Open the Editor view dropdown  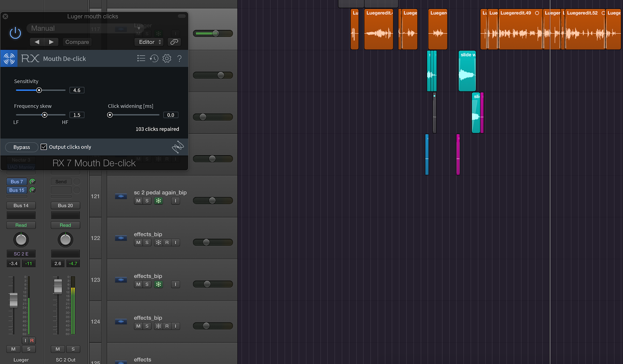(150, 42)
